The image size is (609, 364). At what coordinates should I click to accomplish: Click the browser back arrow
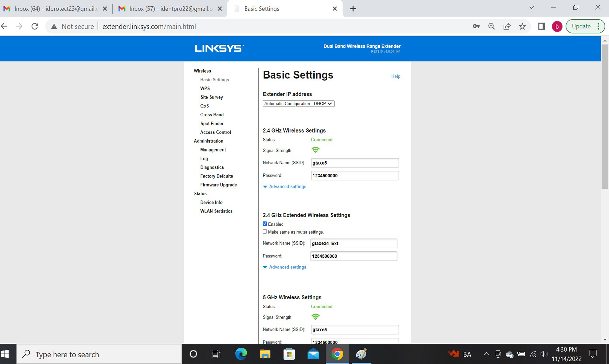click(4, 27)
